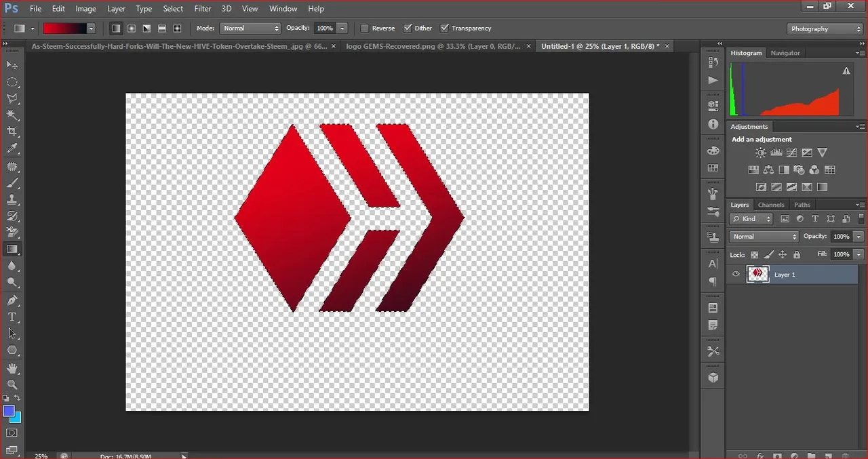This screenshot has height=459, width=868.
Task: Choose Reflected Gradient style button
Action: click(162, 28)
